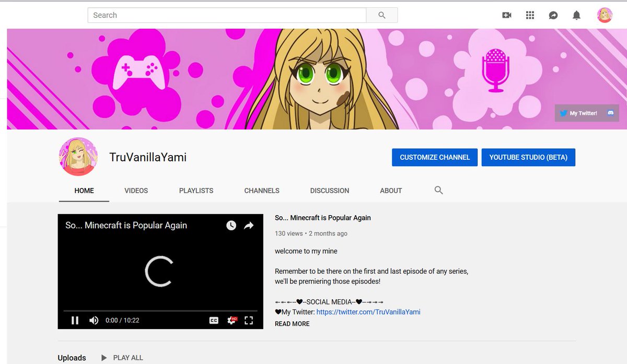
Task: Click the search magnifier button
Action: coord(382,15)
